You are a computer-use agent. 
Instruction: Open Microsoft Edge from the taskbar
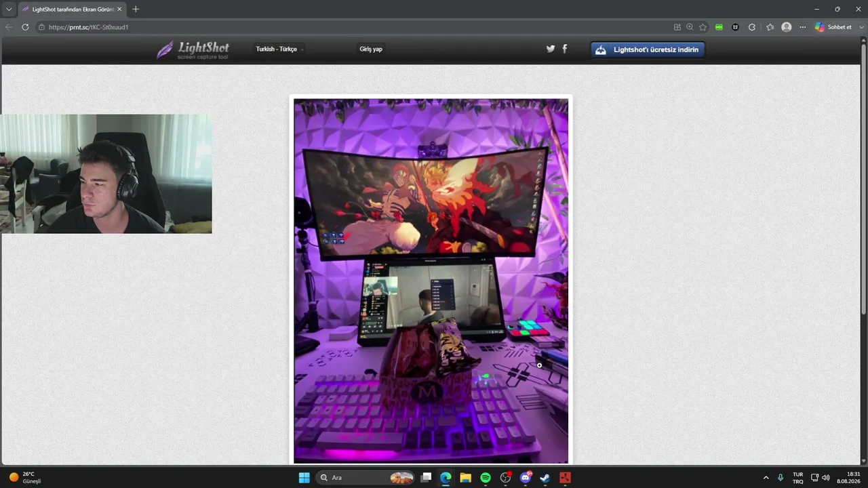[x=446, y=478]
